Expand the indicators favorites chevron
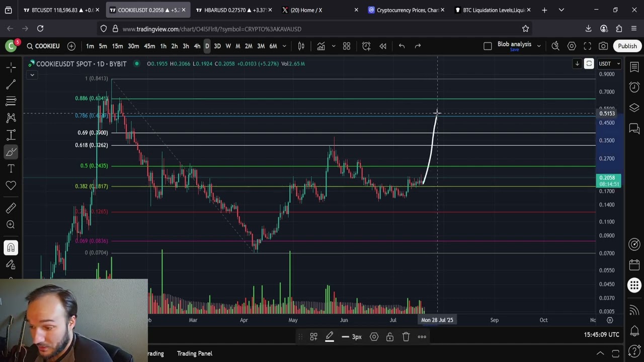 [x=333, y=46]
